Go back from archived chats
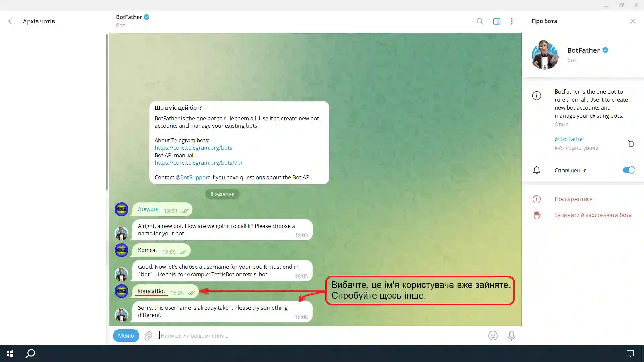The image size is (644, 362). pyautogui.click(x=11, y=21)
